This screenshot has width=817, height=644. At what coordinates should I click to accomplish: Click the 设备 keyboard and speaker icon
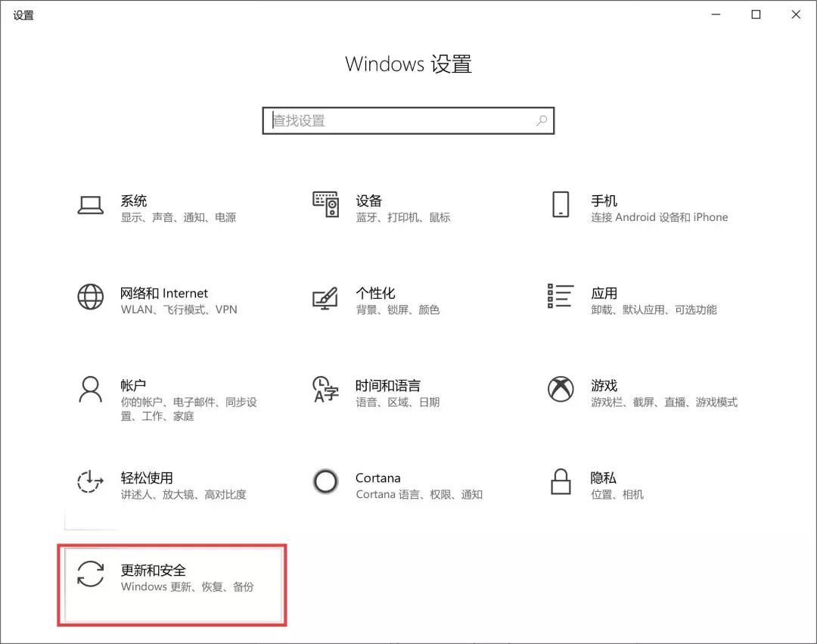point(325,204)
